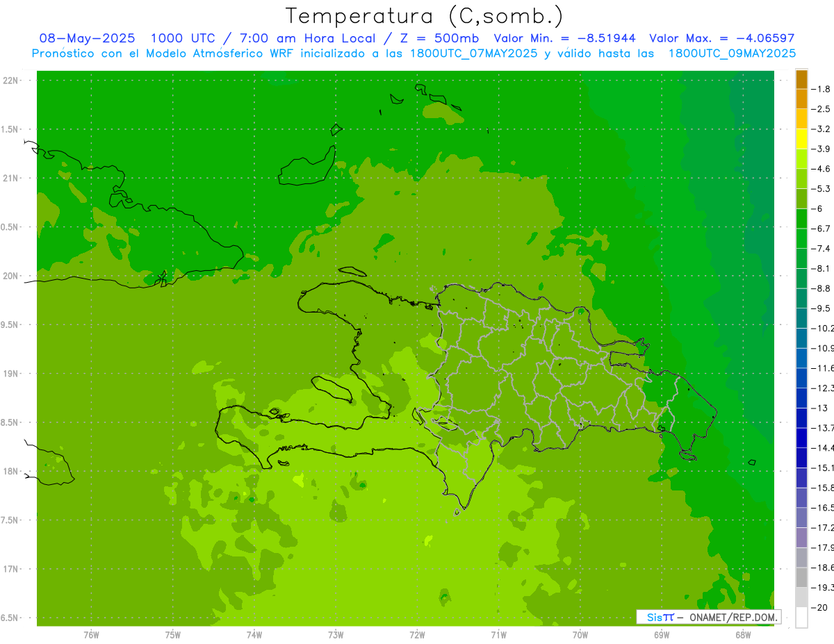The width and height of the screenshot is (834, 644).
Task: Click the "21N" latitude label
Action: (x=10, y=179)
